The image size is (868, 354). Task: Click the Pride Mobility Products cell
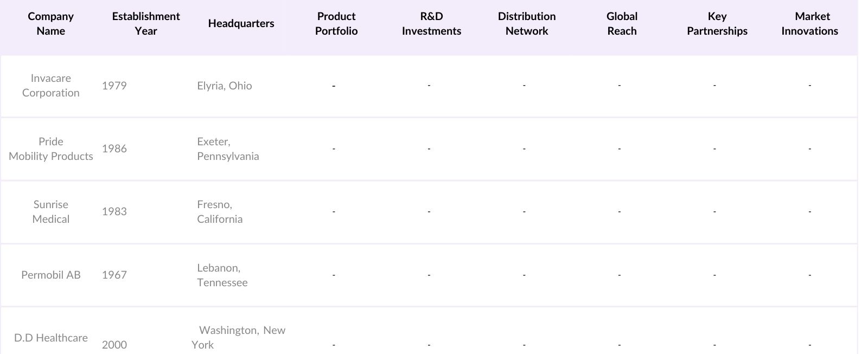coord(50,149)
